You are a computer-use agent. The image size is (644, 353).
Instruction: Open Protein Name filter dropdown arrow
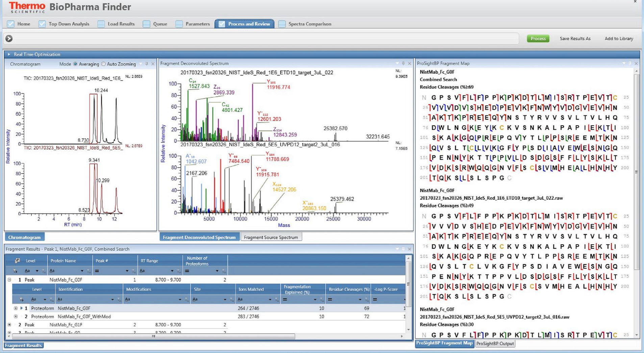[82, 271]
